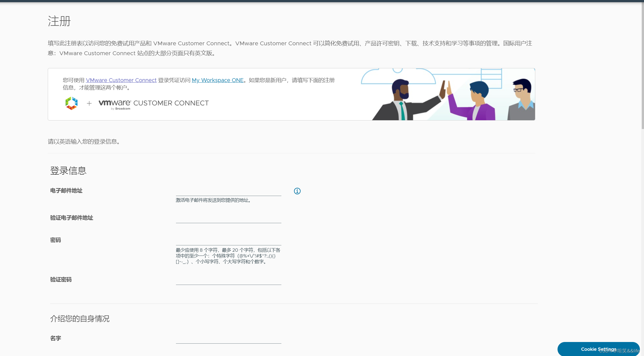This screenshot has height=356, width=644.
Task: Click the 介绍您的自身情况 section heading
Action: click(80, 319)
